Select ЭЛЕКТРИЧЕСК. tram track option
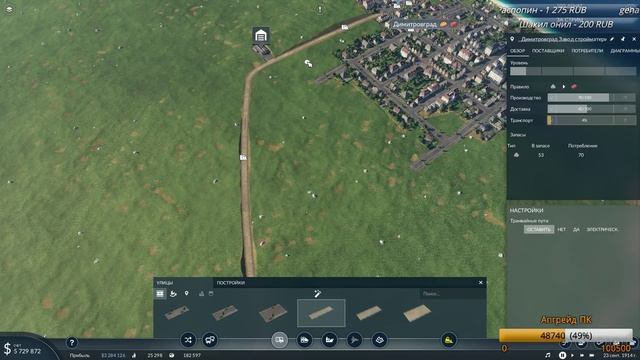The width and height of the screenshot is (640, 360). click(602, 229)
